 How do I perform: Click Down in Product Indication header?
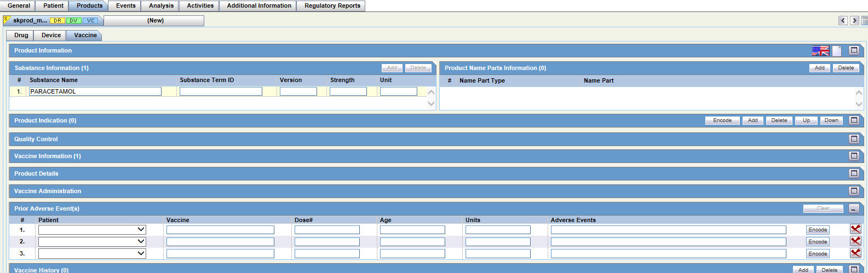point(831,120)
